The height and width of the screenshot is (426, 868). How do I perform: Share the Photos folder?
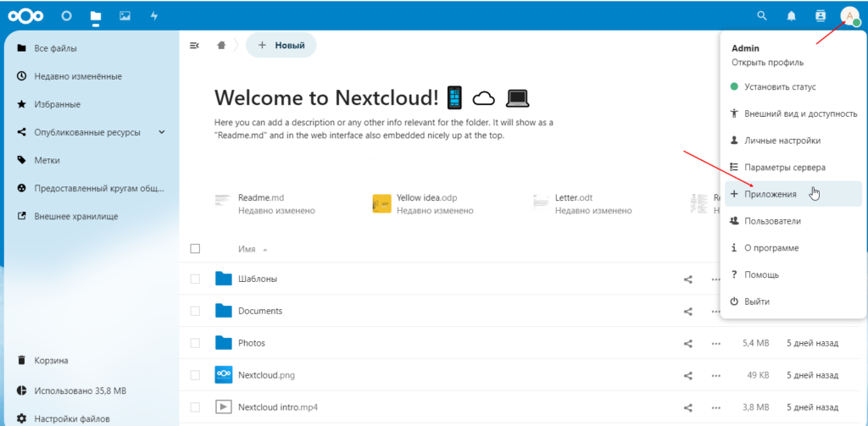[x=688, y=344]
